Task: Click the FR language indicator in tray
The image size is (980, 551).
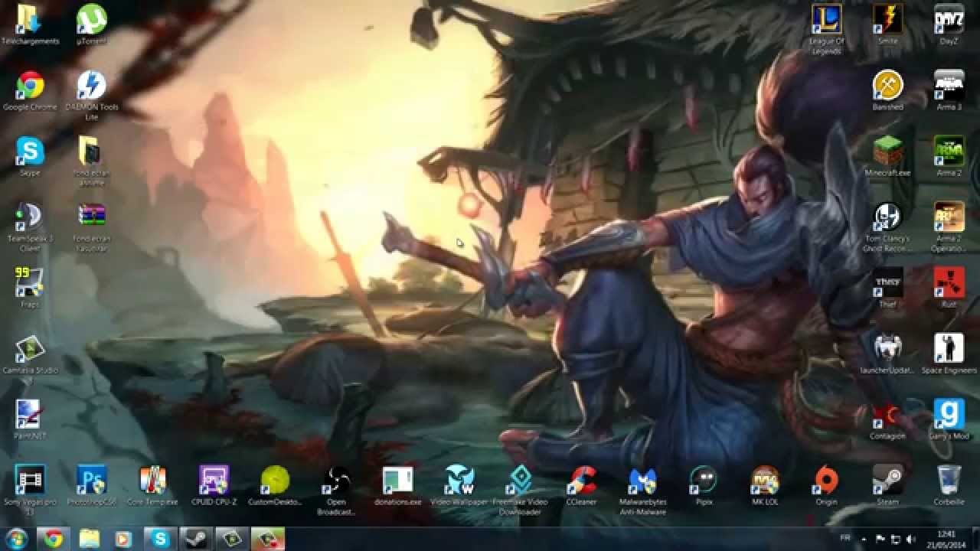Action: click(x=845, y=538)
